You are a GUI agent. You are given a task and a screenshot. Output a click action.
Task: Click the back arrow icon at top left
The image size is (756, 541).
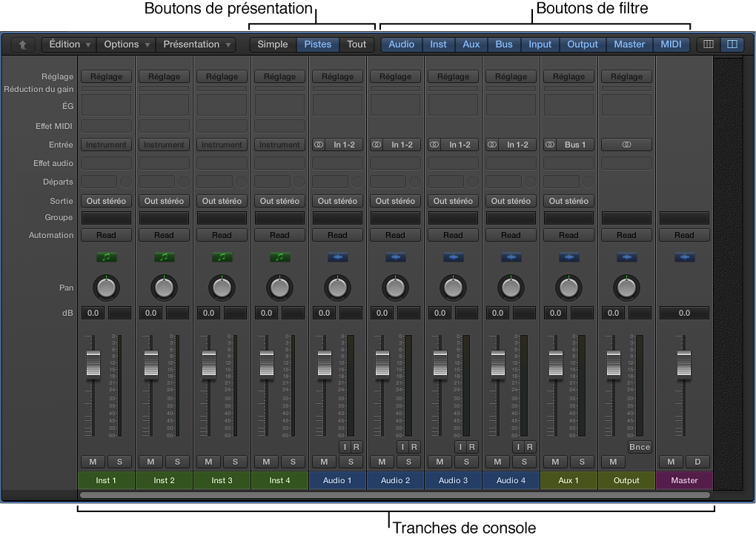(21, 44)
